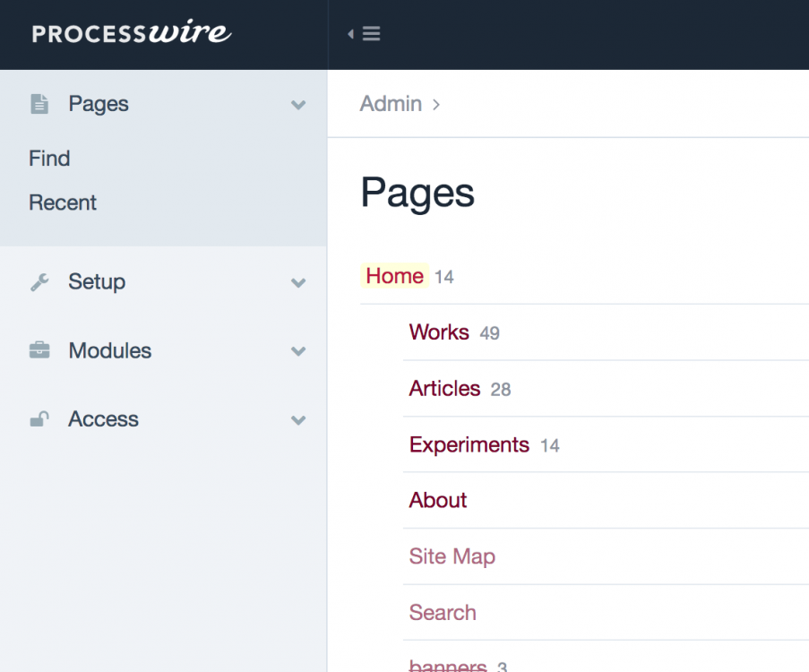The image size is (809, 672).
Task: Click the Admin breadcrumb link
Action: click(x=391, y=104)
